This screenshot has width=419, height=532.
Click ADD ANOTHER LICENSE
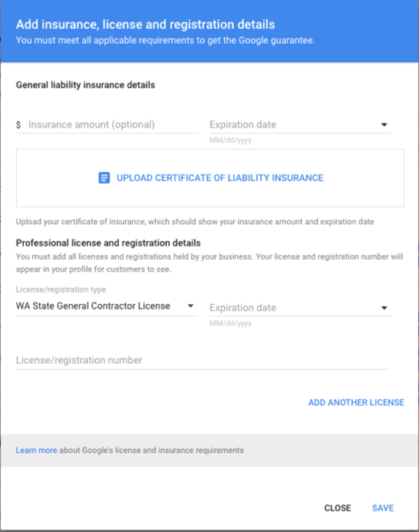[x=356, y=402]
